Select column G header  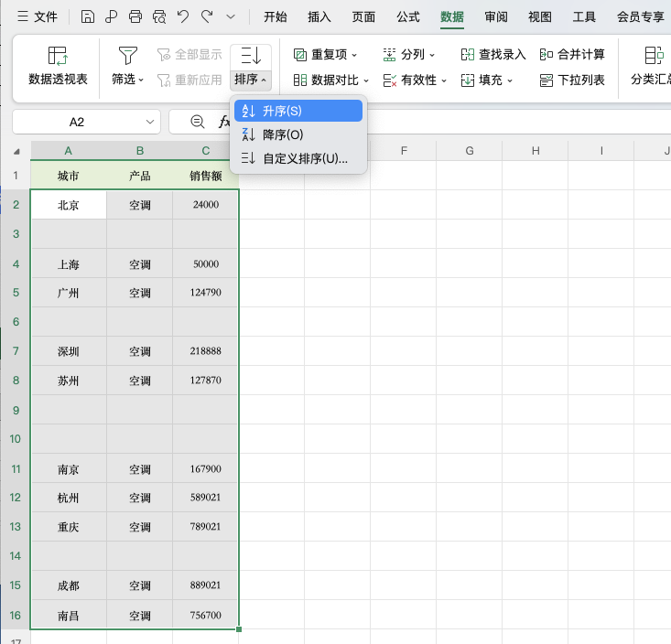[x=470, y=151]
